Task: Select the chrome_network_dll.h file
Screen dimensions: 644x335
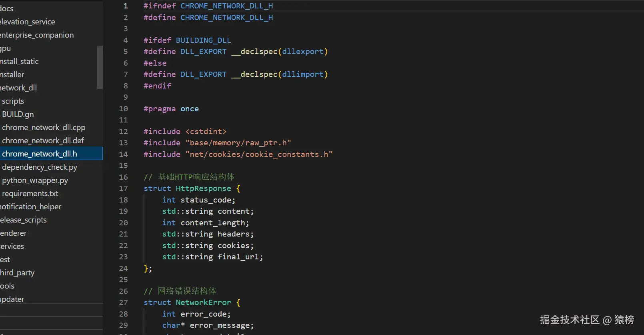Action: 51,154
